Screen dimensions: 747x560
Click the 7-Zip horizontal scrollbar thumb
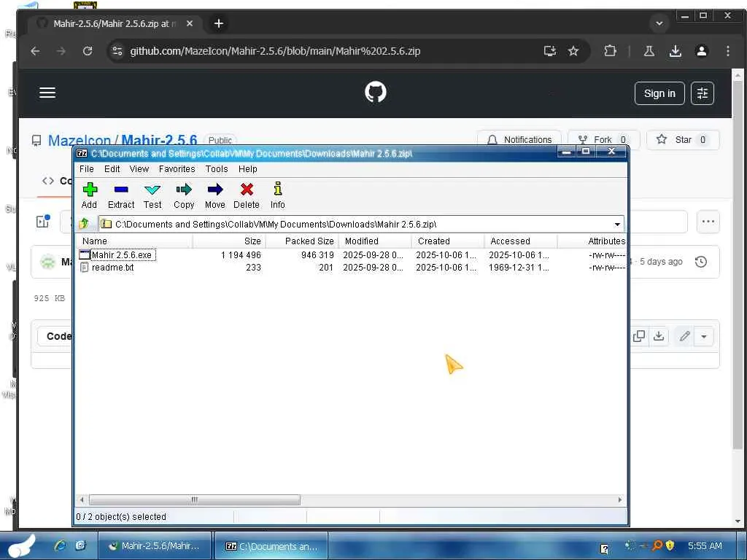pos(195,499)
